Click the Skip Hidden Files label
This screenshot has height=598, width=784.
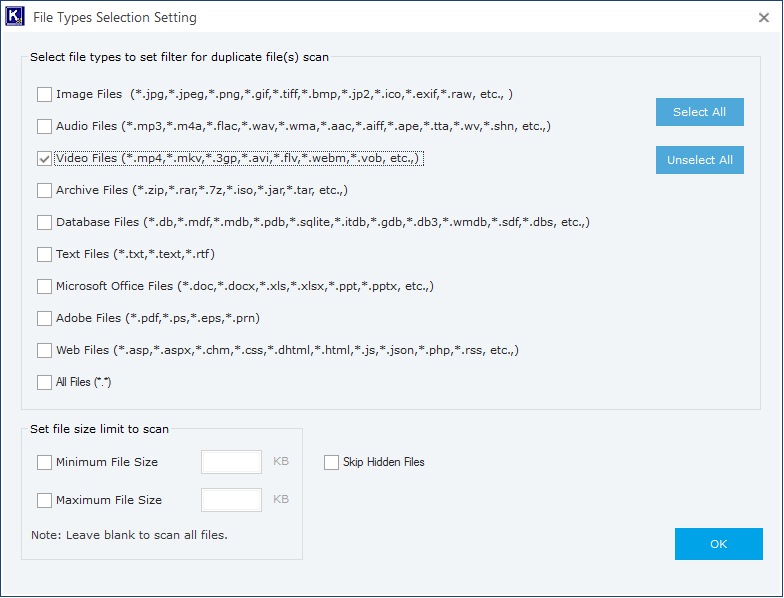click(384, 462)
